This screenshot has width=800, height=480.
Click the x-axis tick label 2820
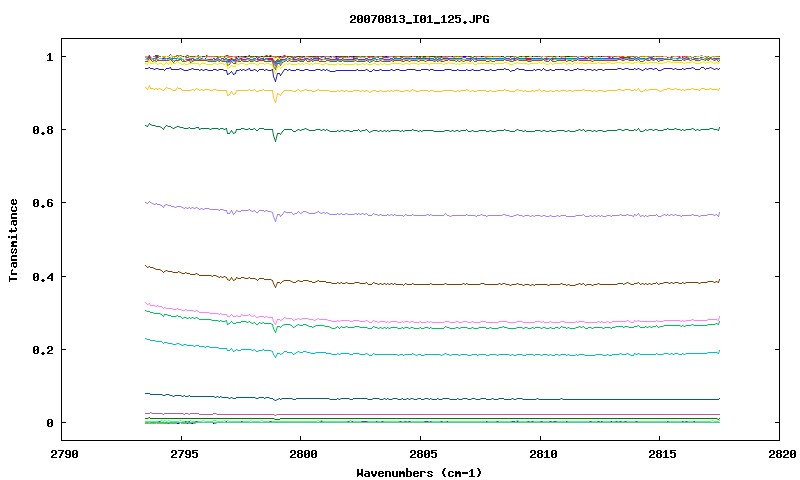782,454
